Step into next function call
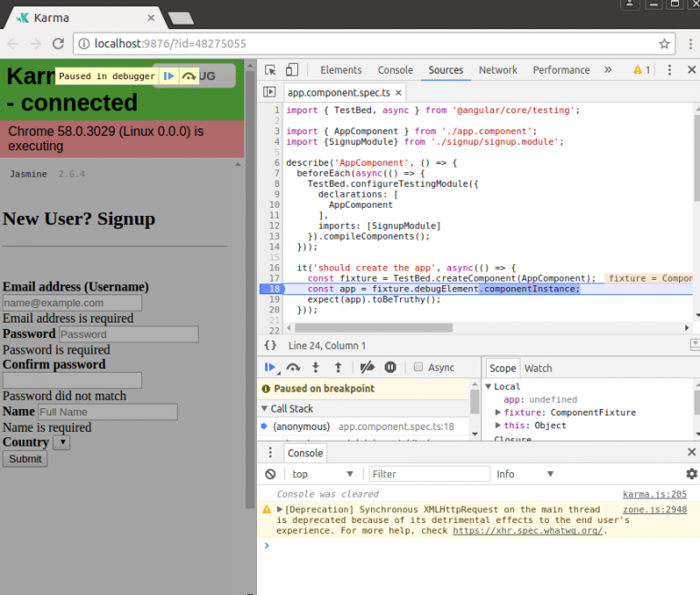This screenshot has width=700, height=595. point(315,367)
